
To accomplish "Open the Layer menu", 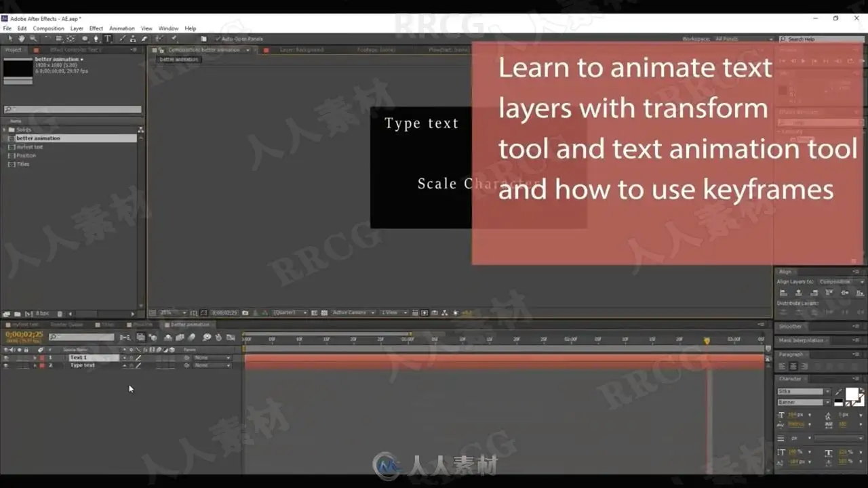I will (77, 28).
